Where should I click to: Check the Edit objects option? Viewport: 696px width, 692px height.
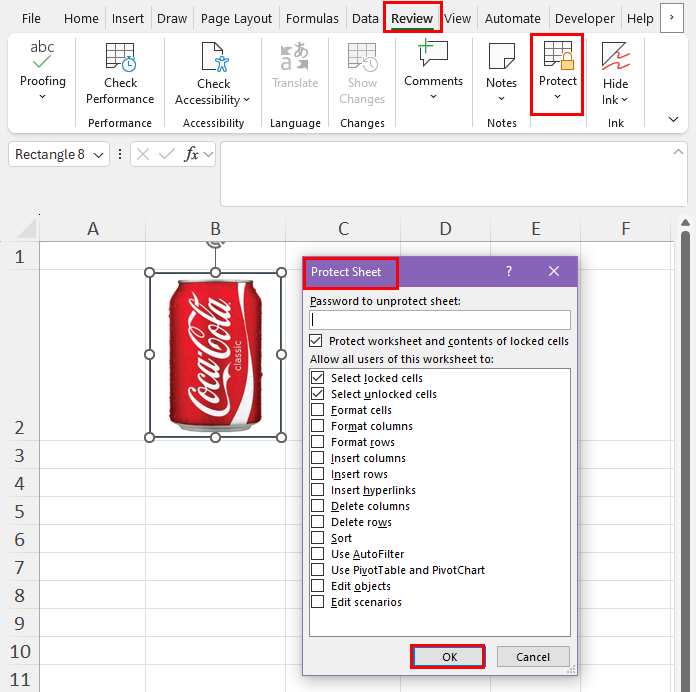(x=317, y=585)
